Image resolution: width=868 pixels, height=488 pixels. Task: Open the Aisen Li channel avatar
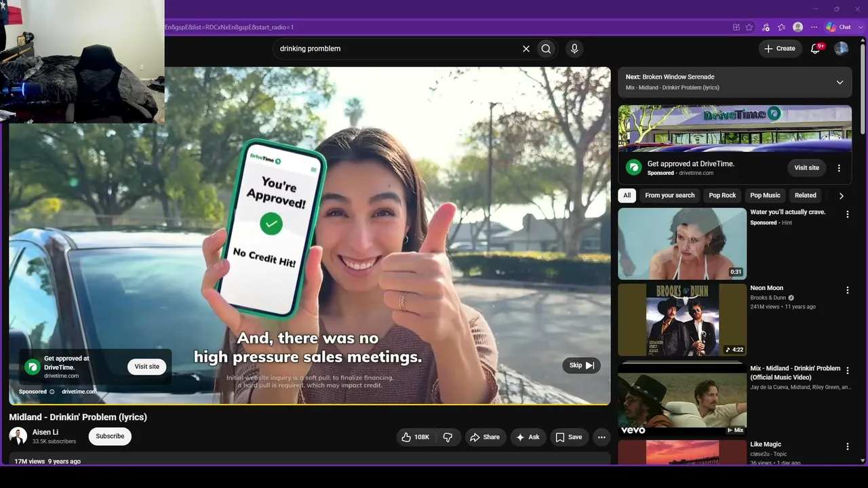[18, 436]
